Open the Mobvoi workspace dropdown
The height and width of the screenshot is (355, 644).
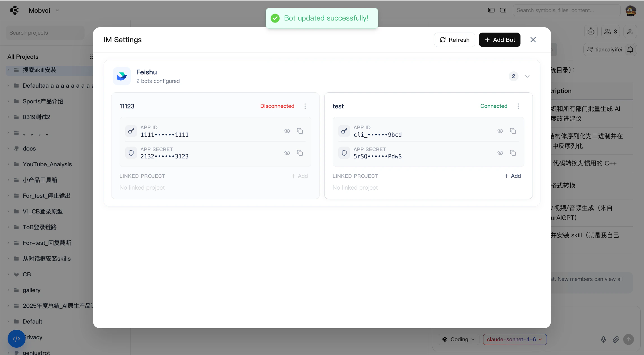(x=44, y=10)
